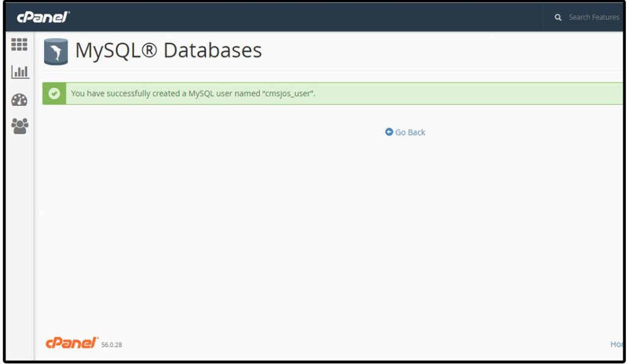Click the search magnifier icon in header
Image resolution: width=627 pixels, height=364 pixels.
558,17
